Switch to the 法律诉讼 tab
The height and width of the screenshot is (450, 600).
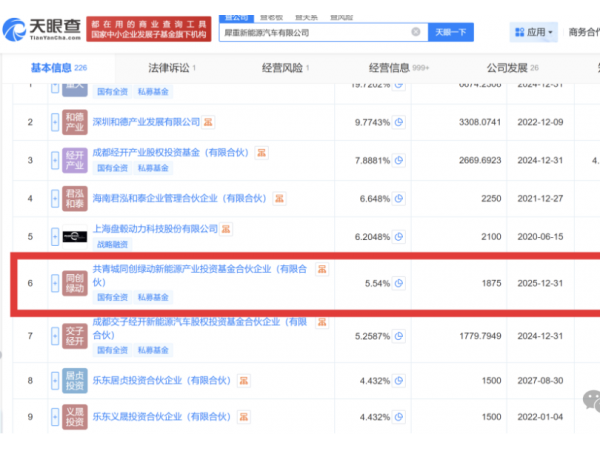point(172,68)
